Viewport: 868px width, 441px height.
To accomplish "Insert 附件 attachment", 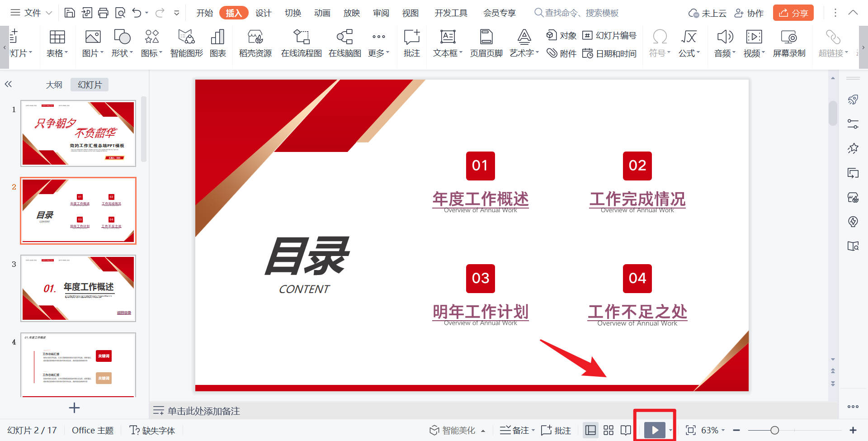I will [x=561, y=53].
